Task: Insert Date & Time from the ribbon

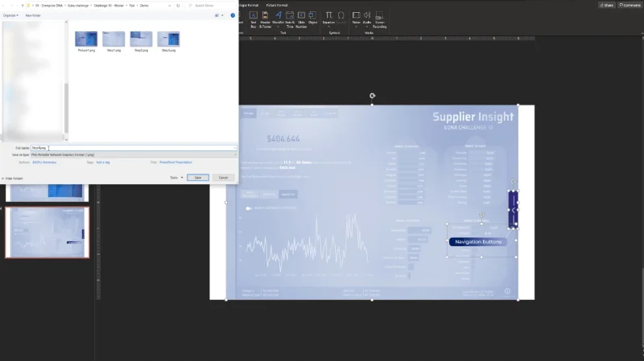Action: pyautogui.click(x=290, y=19)
